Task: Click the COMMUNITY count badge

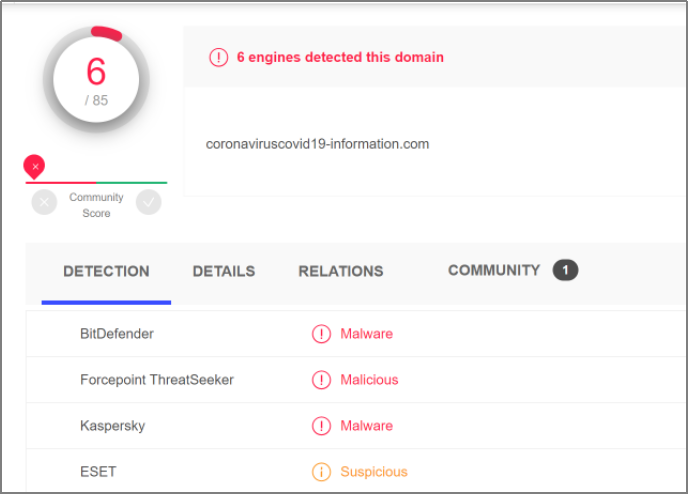Action: click(565, 270)
